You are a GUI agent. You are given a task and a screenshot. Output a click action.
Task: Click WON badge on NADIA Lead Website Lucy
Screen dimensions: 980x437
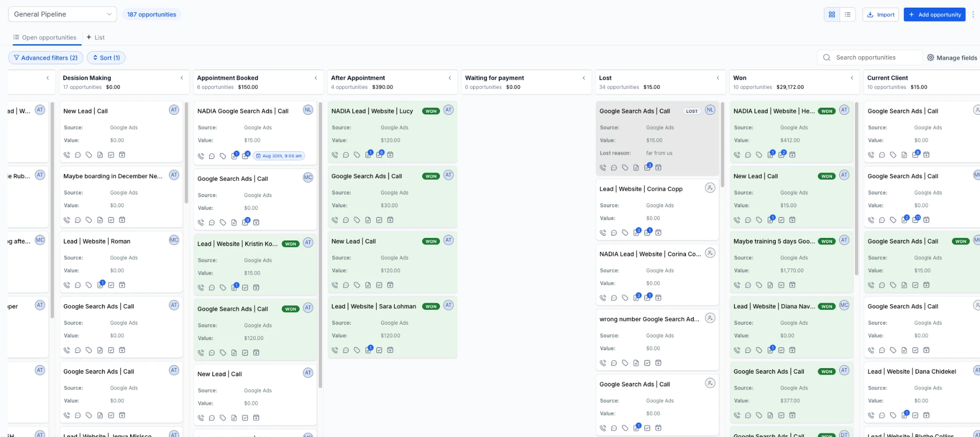(x=431, y=111)
